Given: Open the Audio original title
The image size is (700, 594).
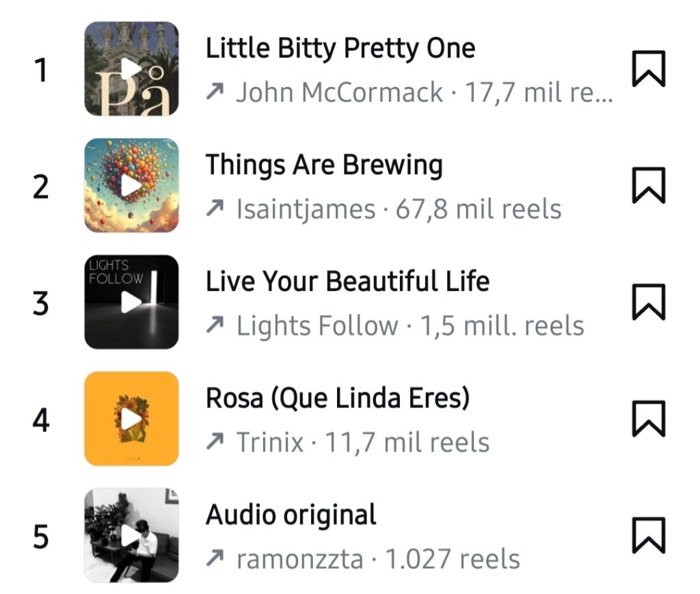Looking at the screenshot, I should pos(291,515).
